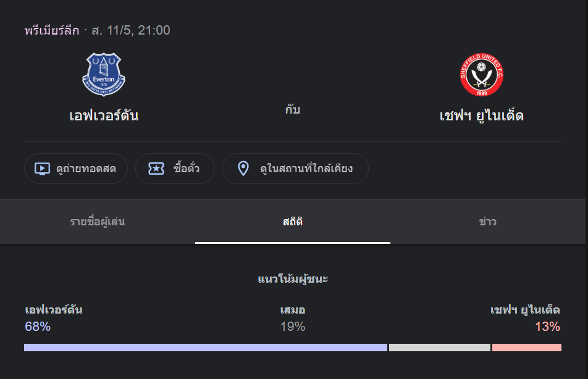Select the สถิติ statistics tab
The height and width of the screenshot is (379, 588).
tap(293, 222)
